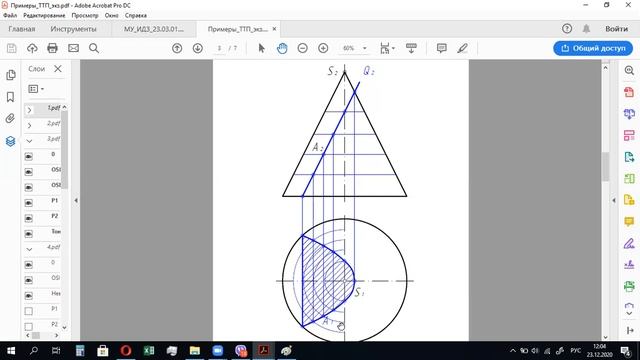Open the yellow Comment tool in right pane
640x360 pixels.
(629, 222)
